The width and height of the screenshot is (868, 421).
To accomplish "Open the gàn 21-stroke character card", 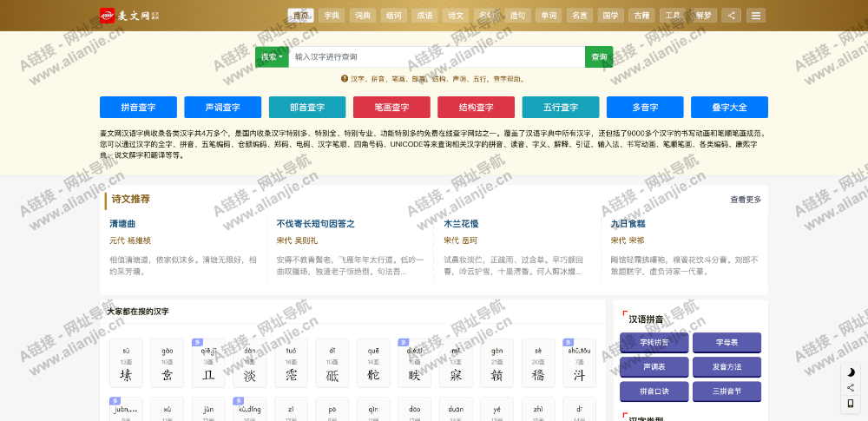I will point(497,363).
